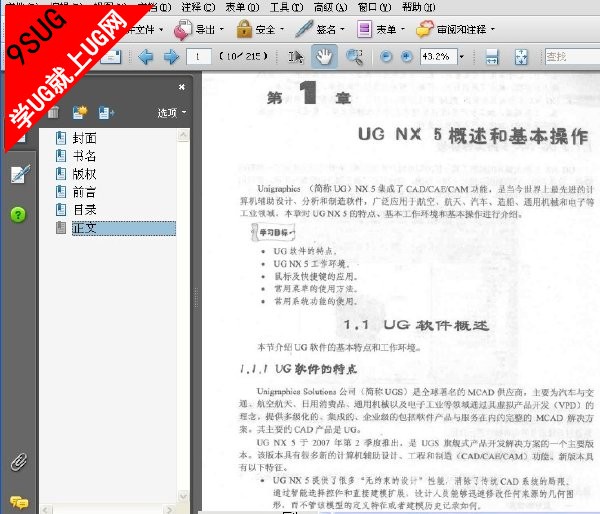Open the zoom percentage dropdown

pos(461,57)
